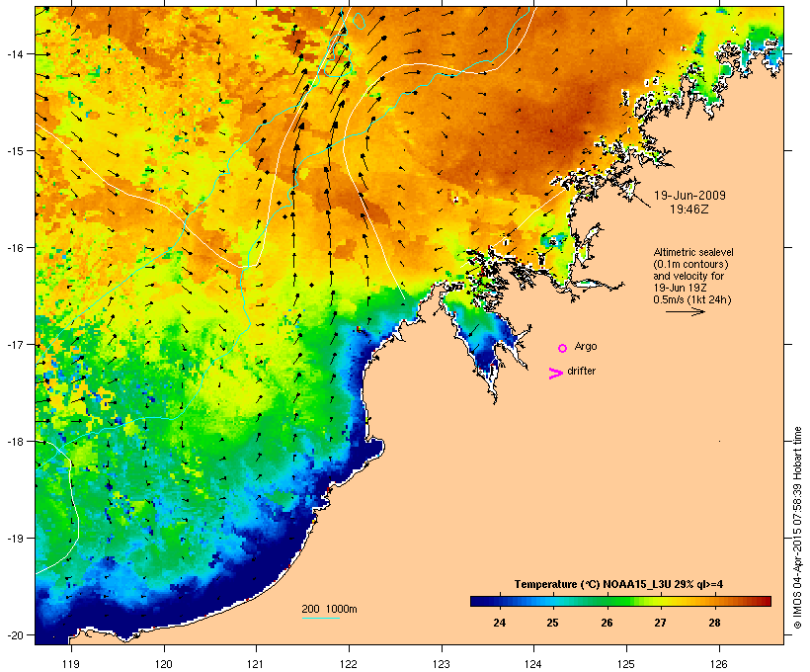The image size is (810, 672).
Task: Click the longitude label 123
Action: 442,664
